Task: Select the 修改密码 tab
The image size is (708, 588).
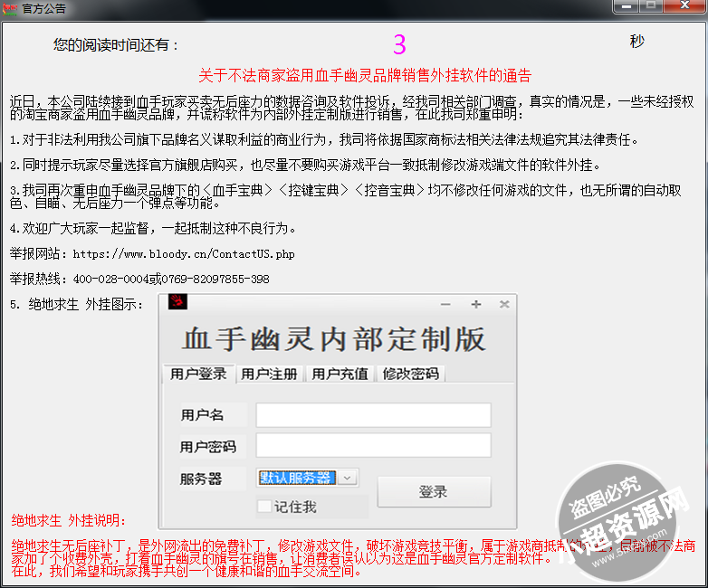Action: pos(410,374)
